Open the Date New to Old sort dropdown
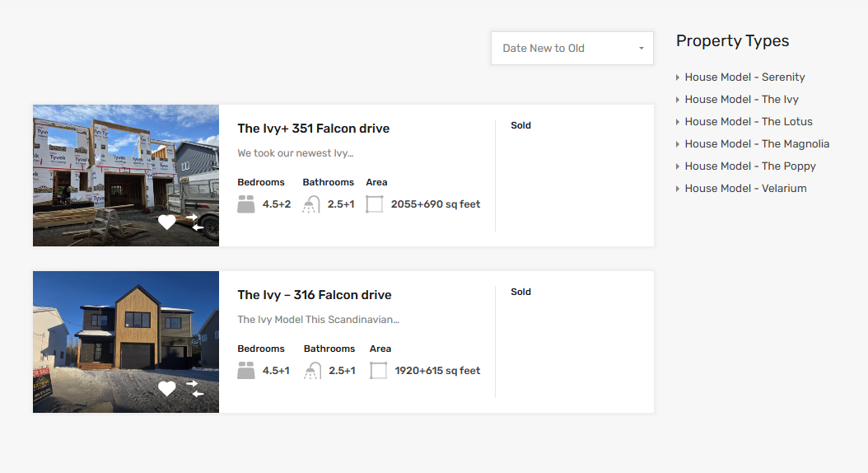The image size is (868, 473). [x=572, y=48]
